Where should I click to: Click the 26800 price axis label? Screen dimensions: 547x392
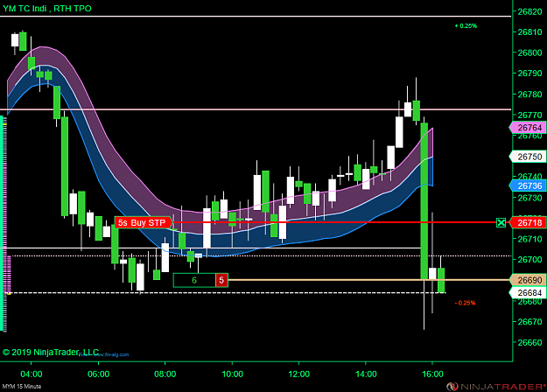[529, 52]
